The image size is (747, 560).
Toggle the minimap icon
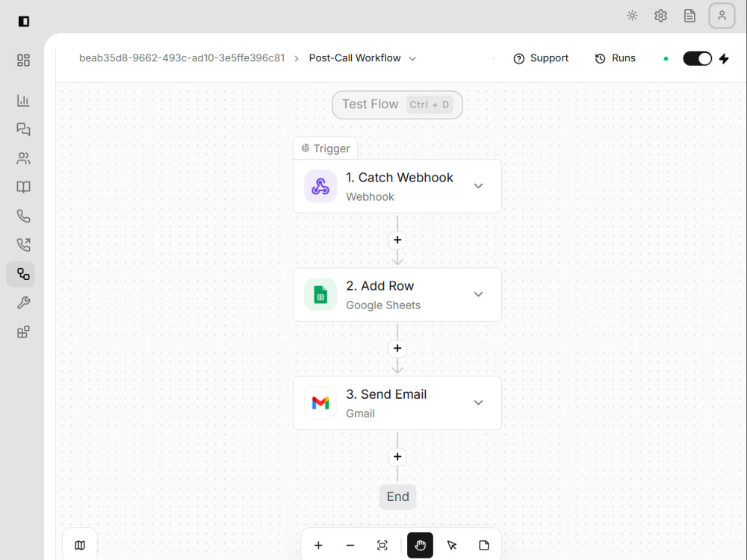click(x=80, y=545)
